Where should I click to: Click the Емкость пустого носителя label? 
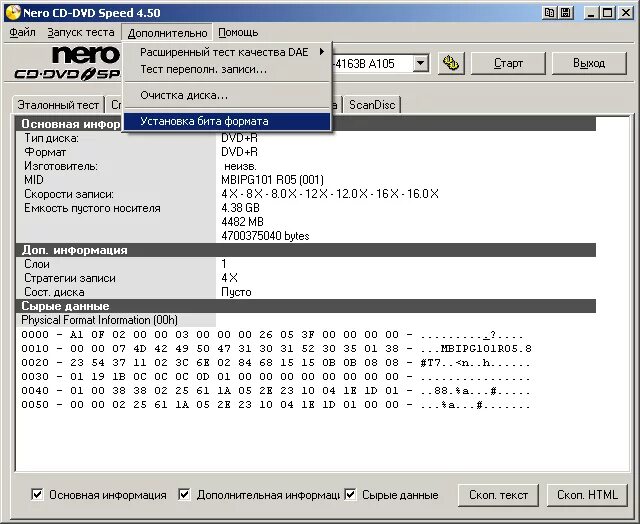[x=92, y=208]
